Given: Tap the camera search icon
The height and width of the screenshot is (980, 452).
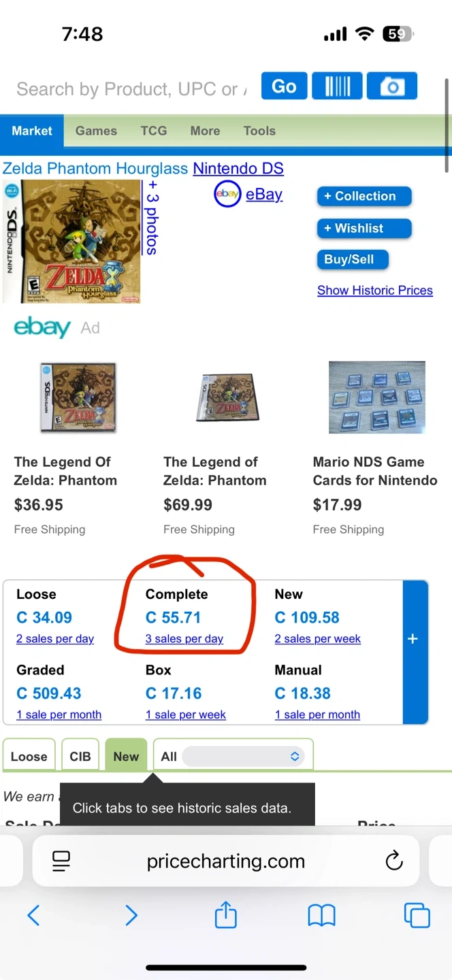Looking at the screenshot, I should pos(391,87).
